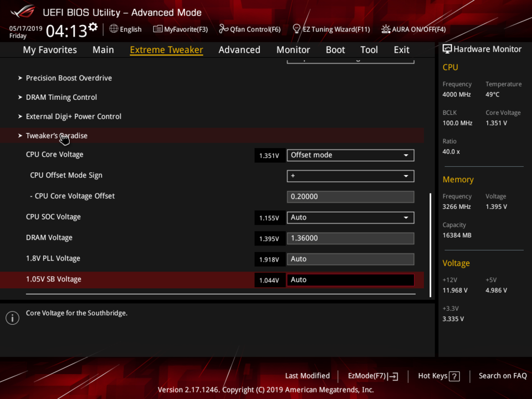Click the Hot Keys question mark icon

click(x=454, y=376)
